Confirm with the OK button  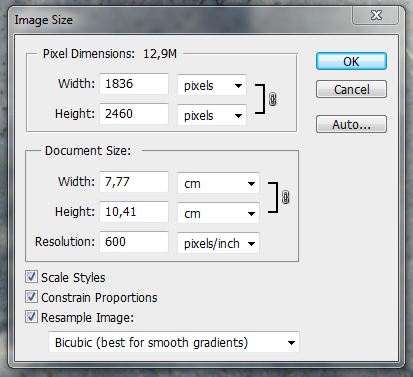(351, 61)
